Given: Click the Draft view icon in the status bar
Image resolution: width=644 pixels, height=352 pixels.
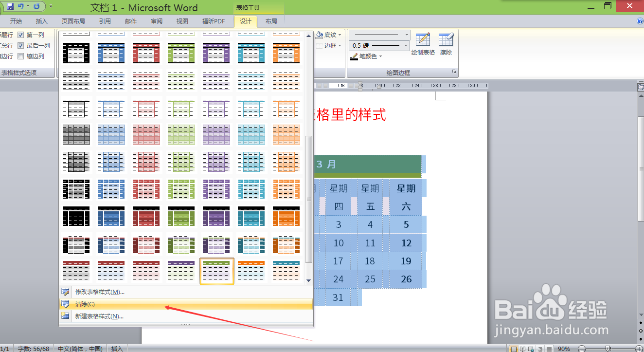Looking at the screenshot, I should [548, 349].
